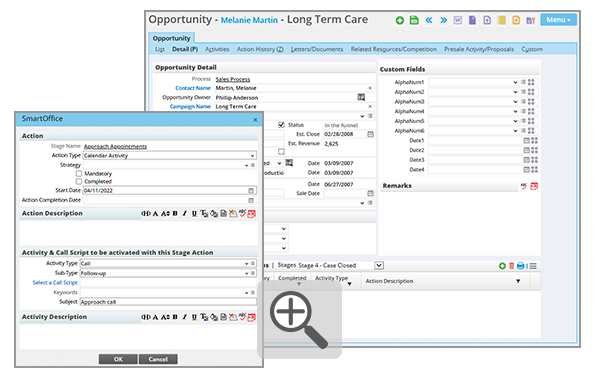600x390 pixels.
Task: Switch to the Presale Activity/Proposals tab
Action: click(x=479, y=49)
